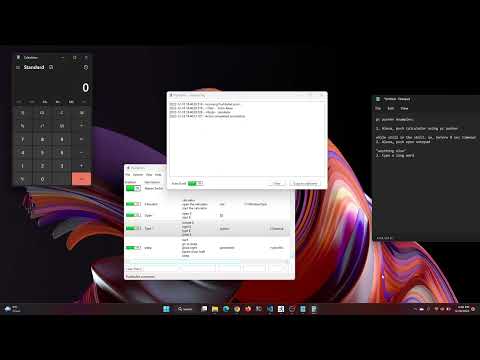The height and width of the screenshot is (360, 480).
Task: Toggle the last entry's switch in Push2Run list
Action: pos(133,248)
